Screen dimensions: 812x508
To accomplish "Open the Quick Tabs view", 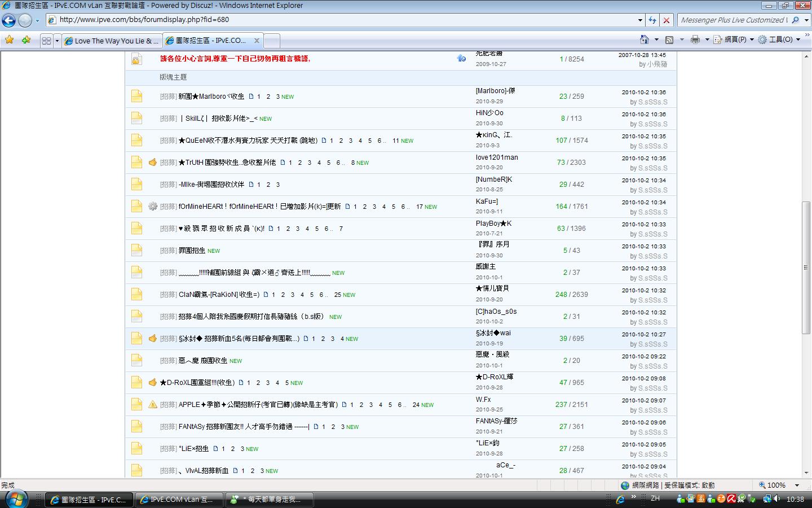I will [x=47, y=41].
